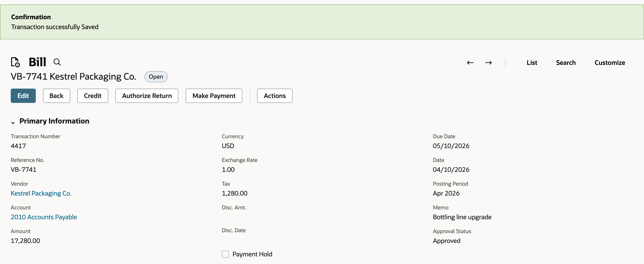
Task: Collapse the Primary Information section
Action: (x=13, y=123)
